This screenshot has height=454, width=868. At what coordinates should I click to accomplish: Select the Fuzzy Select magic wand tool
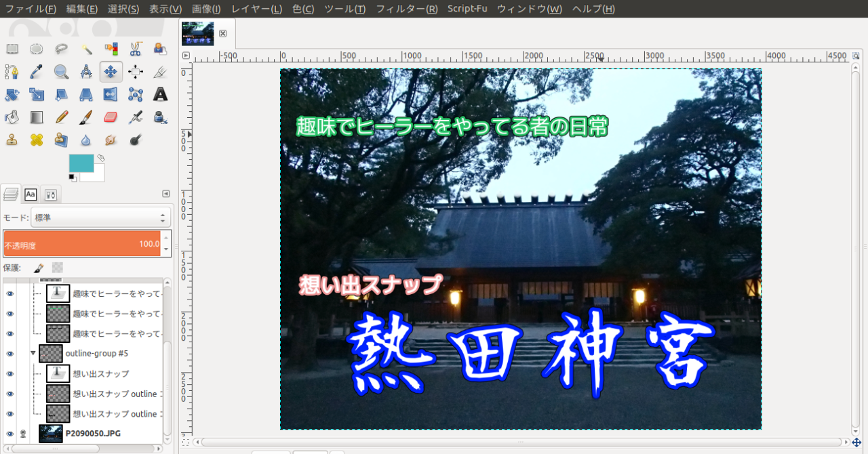tap(86, 49)
